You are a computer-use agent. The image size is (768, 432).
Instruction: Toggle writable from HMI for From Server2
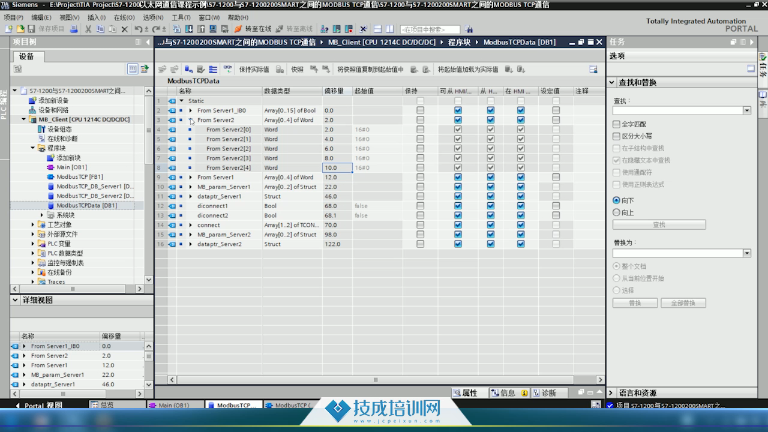pyautogui.click(x=490, y=120)
